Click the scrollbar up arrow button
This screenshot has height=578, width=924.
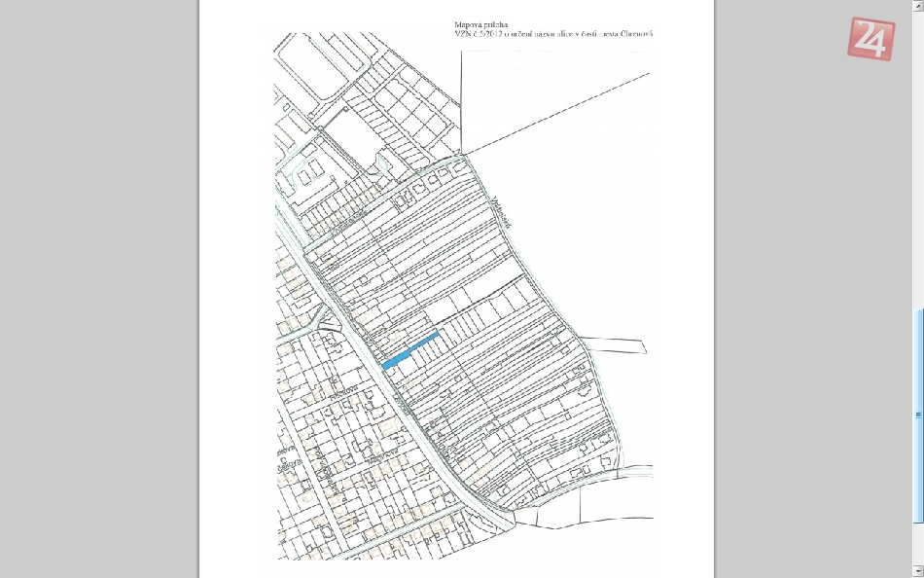(x=918, y=6)
